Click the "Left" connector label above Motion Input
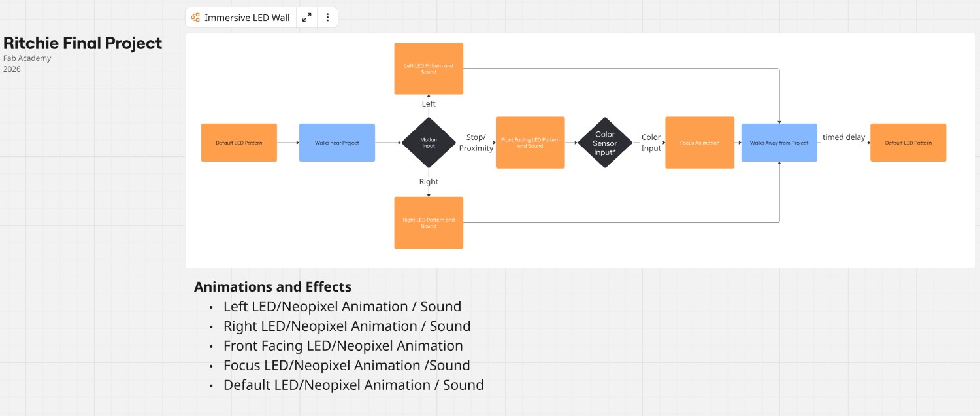Screen dimensions: 980x416 429,104
